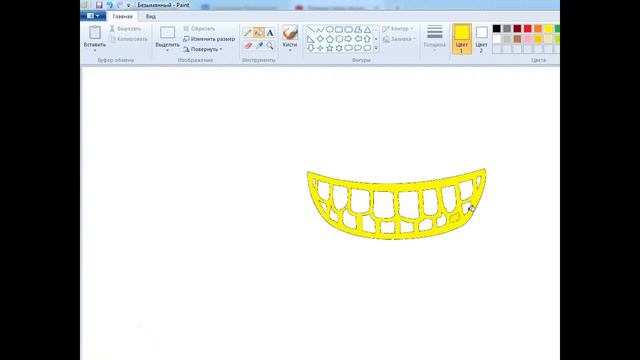Select the Text tool letter A
640x360 pixels.
pyautogui.click(x=270, y=33)
